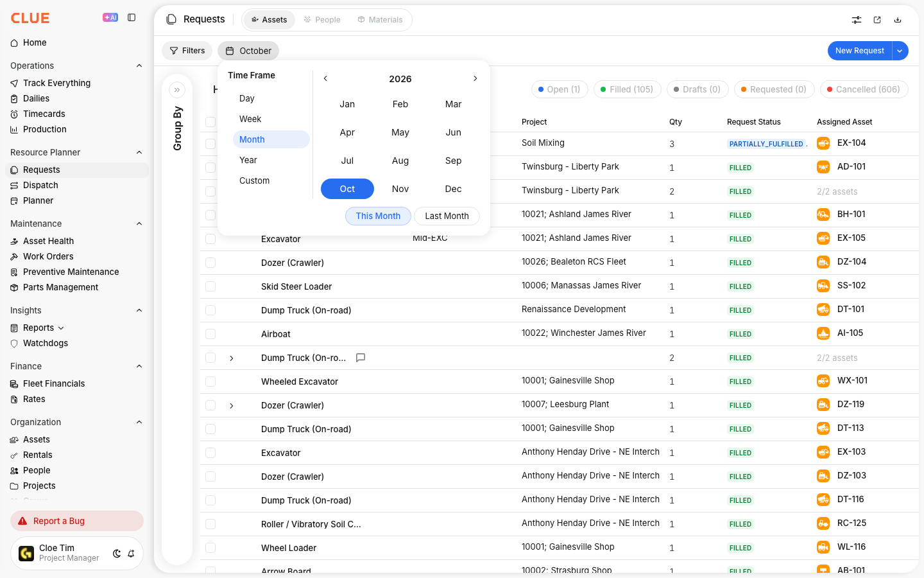The width and height of the screenshot is (924, 578).
Task: Click EX-104 excavator asset icon
Action: tap(823, 143)
